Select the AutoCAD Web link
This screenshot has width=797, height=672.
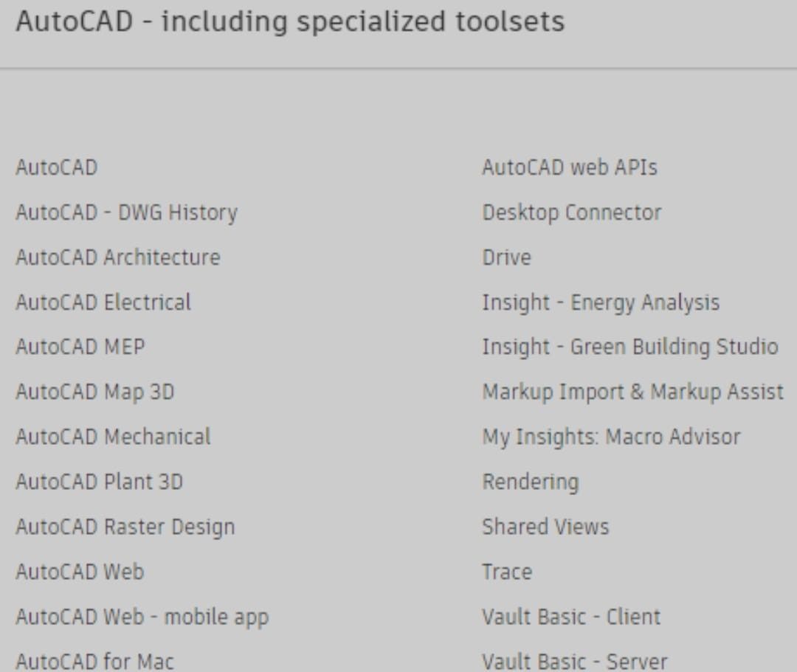80,572
